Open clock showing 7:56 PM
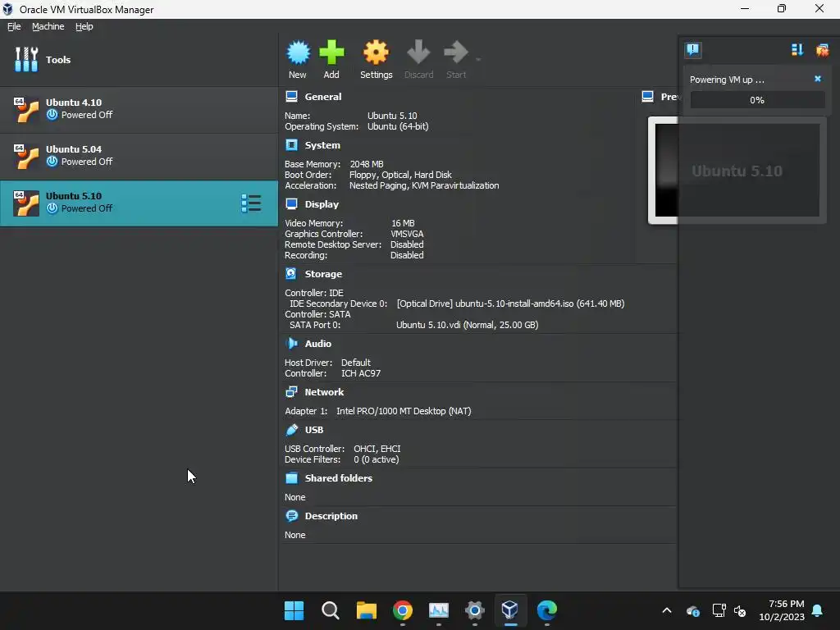The height and width of the screenshot is (630, 840). click(x=782, y=610)
